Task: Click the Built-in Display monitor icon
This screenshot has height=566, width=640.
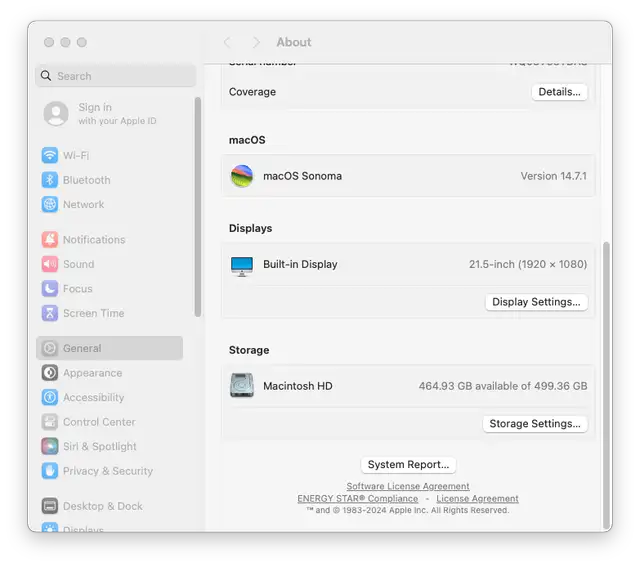Action: (x=242, y=266)
